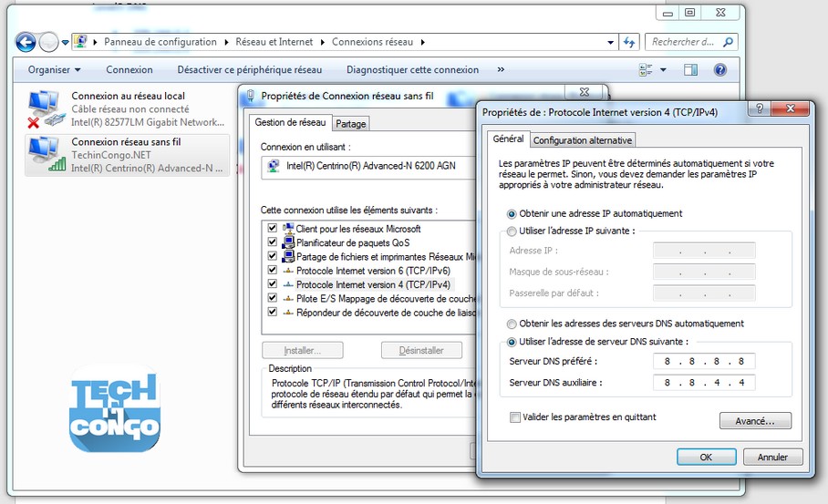Image resolution: width=828 pixels, height=504 pixels.
Task: Open Help with the question mark icon
Action: (719, 69)
